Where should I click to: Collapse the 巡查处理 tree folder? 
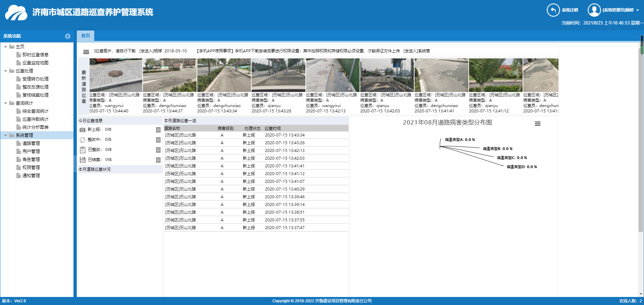pos(6,71)
